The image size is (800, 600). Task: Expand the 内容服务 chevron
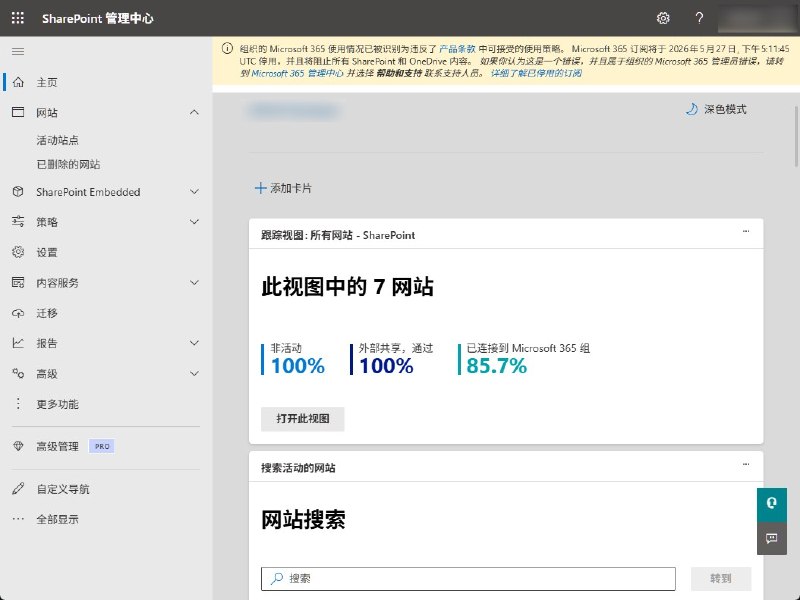click(194, 282)
